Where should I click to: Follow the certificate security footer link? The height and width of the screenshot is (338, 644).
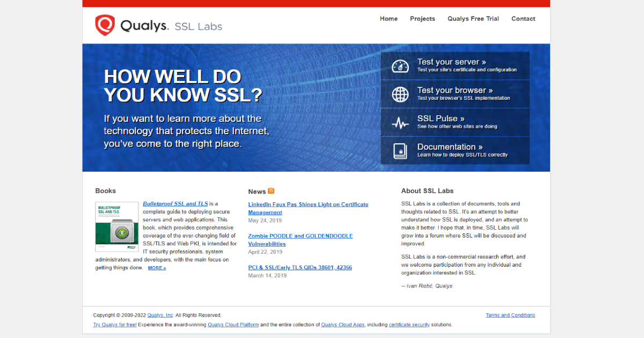(x=409, y=325)
